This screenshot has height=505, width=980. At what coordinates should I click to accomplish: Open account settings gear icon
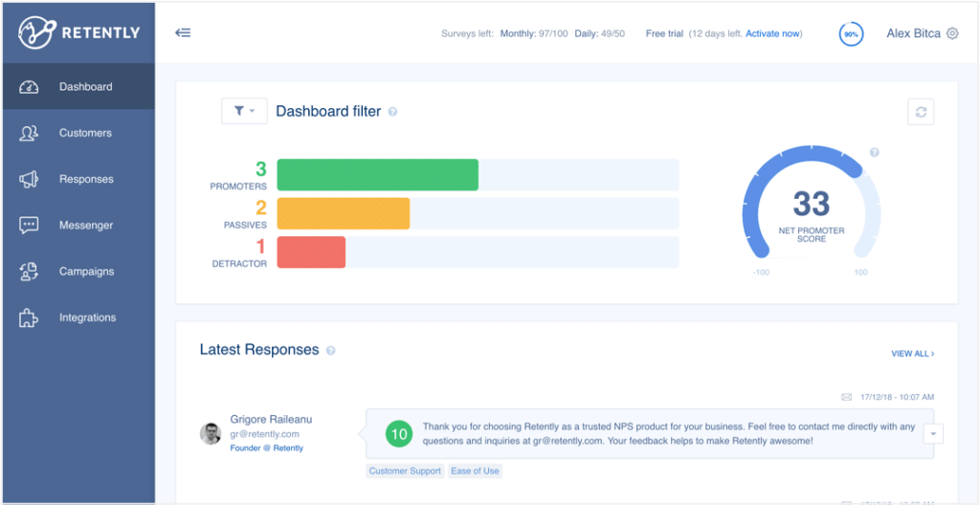952,33
